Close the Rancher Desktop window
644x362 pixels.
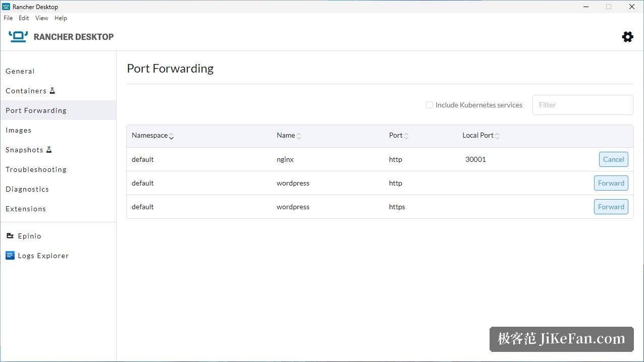632,7
